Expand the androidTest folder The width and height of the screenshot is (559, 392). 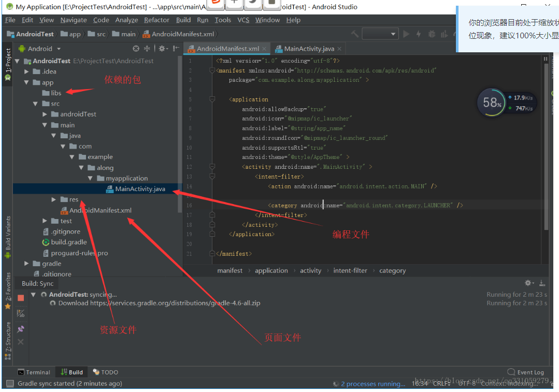(45, 114)
